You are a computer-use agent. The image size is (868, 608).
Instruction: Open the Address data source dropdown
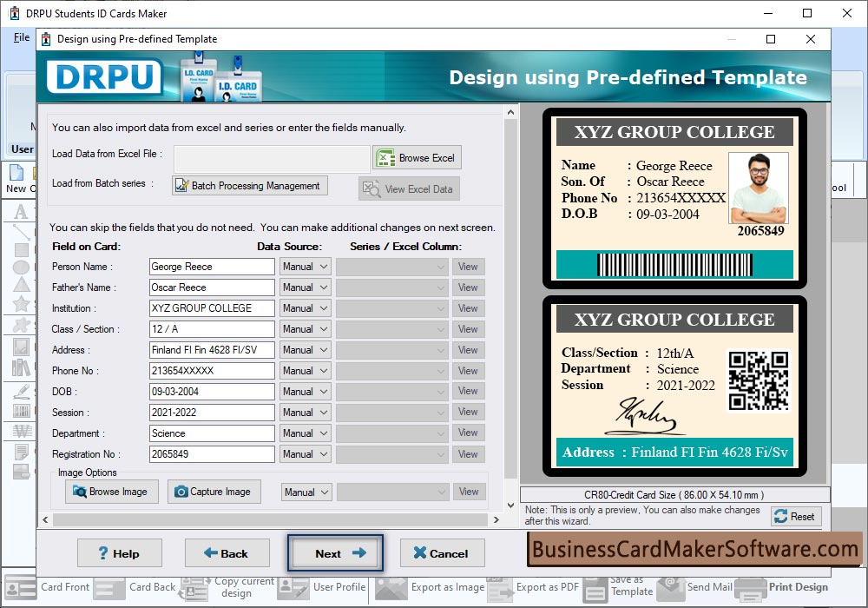306,350
